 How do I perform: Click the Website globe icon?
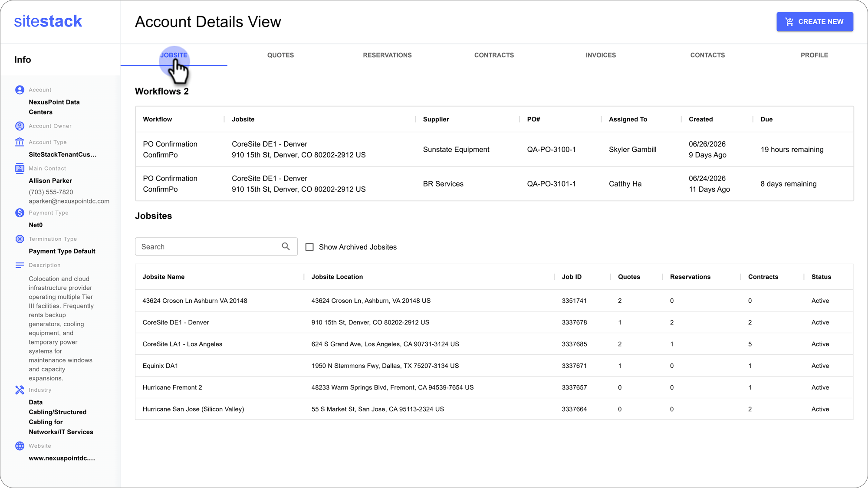[x=20, y=446]
